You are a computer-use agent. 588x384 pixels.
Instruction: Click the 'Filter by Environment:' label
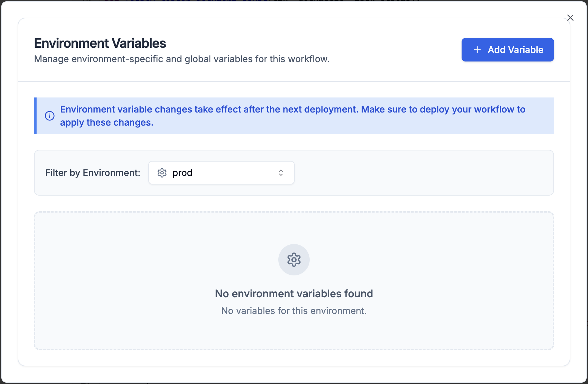click(x=92, y=173)
